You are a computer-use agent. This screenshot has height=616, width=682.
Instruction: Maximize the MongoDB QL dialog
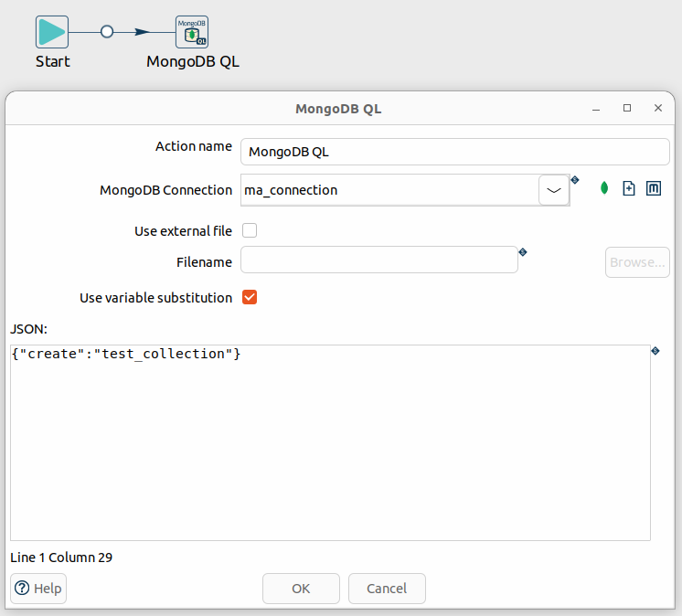click(x=627, y=108)
